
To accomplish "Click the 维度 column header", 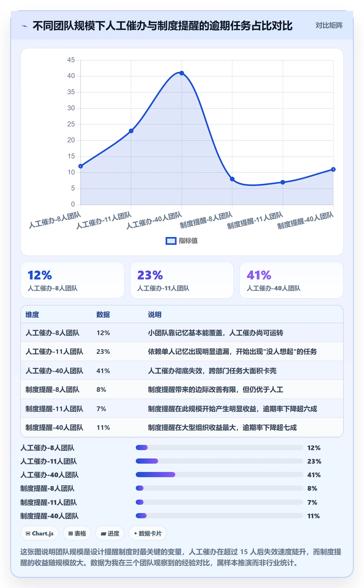I will click(x=32, y=315).
